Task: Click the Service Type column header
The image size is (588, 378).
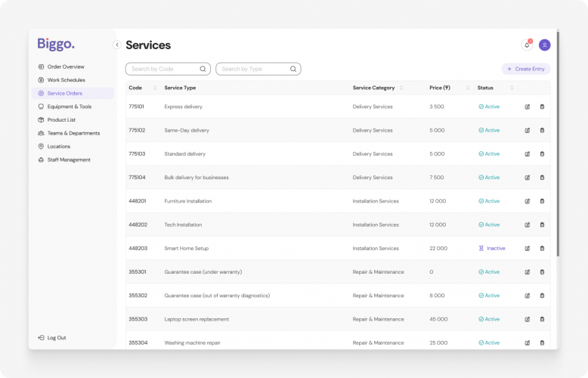Action: pyautogui.click(x=180, y=88)
